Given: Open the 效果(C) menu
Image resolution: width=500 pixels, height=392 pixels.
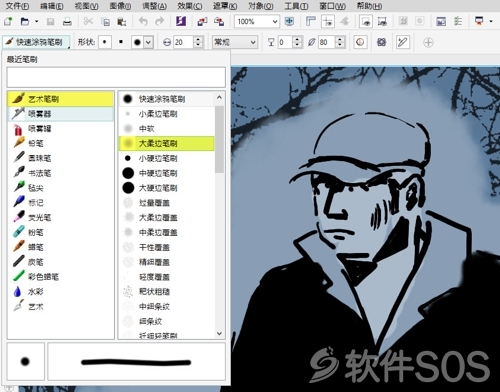Looking at the screenshot, I should tap(189, 6).
